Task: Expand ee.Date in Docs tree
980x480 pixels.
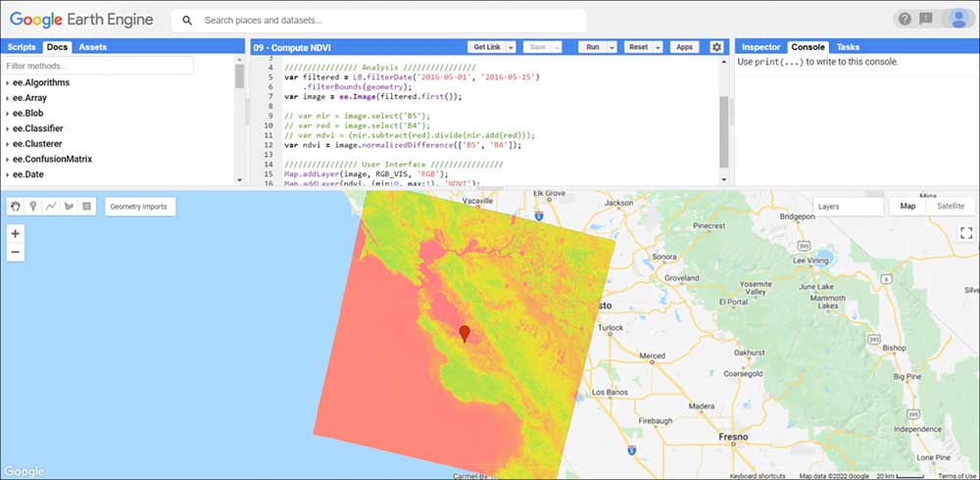Action: (7, 175)
